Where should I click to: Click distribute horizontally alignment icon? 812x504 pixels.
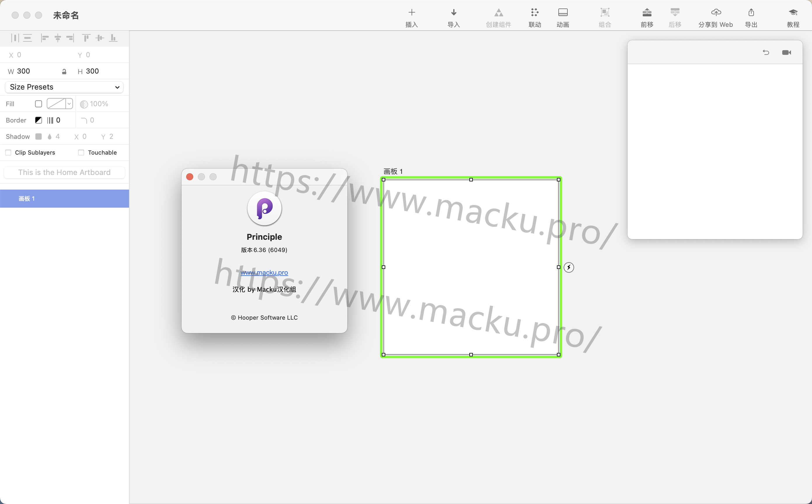15,38
